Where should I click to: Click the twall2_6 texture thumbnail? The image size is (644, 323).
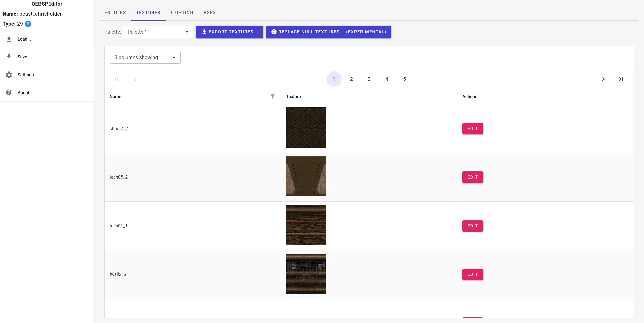point(306,274)
